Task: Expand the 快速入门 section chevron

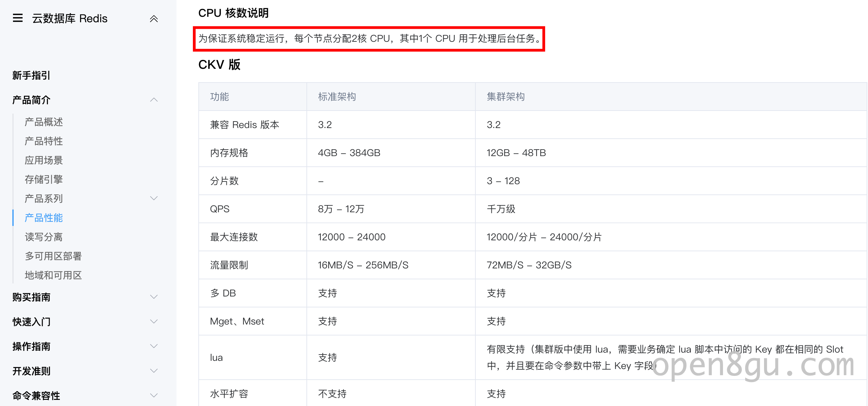Action: point(154,321)
